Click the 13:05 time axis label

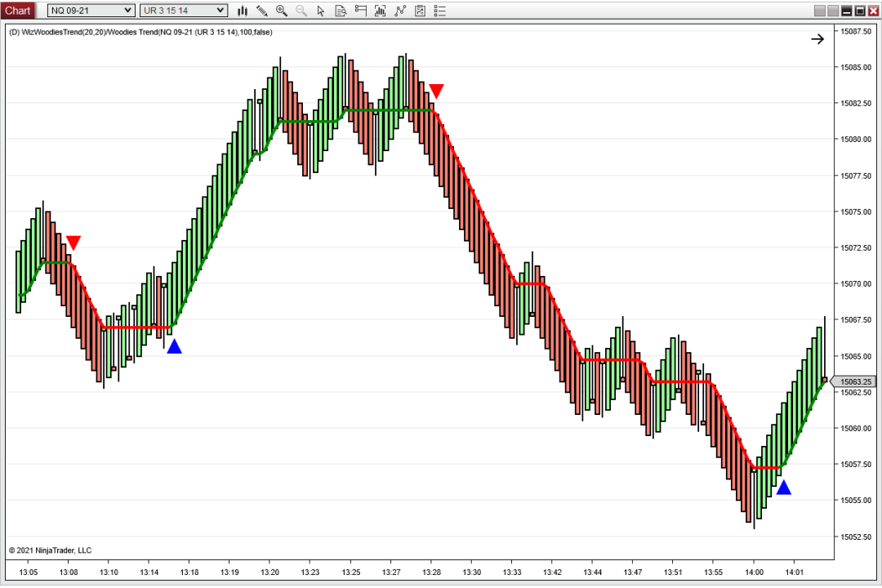click(x=28, y=572)
